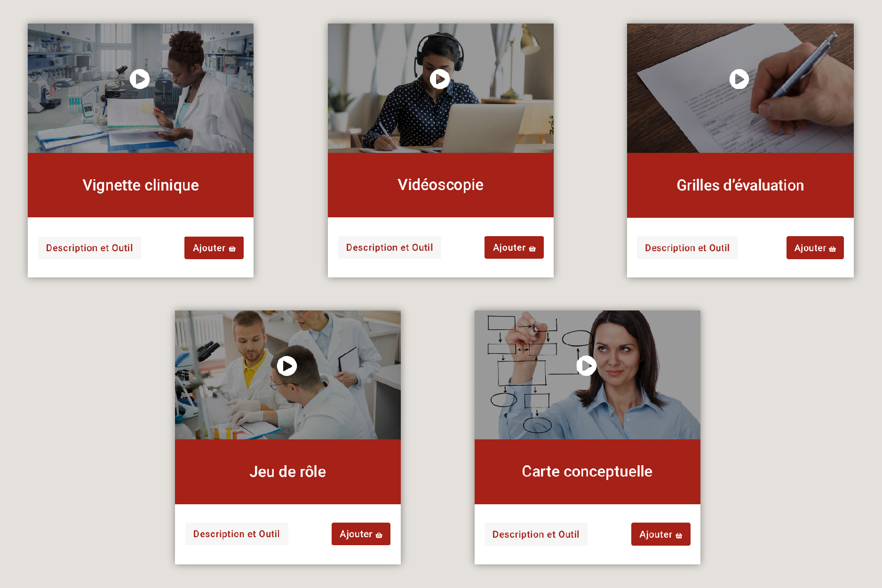Open Description et Outil for Vignette clinique
The width and height of the screenshot is (882, 588).
point(89,248)
